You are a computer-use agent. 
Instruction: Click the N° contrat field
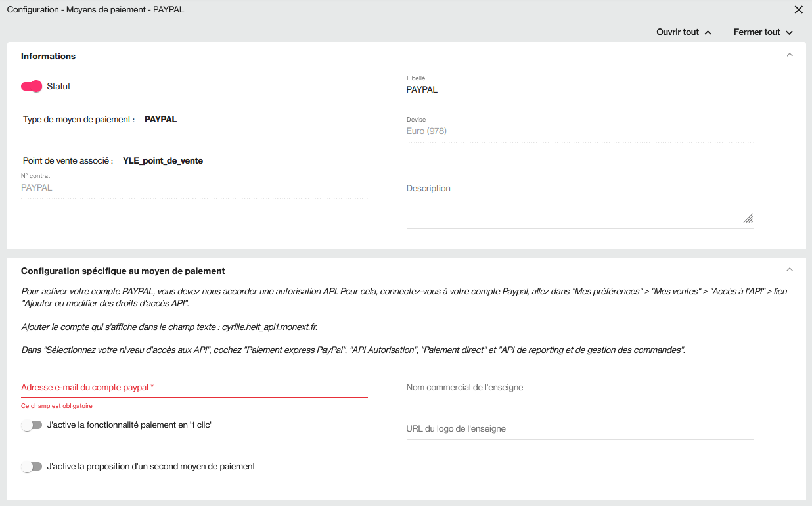[x=194, y=188]
